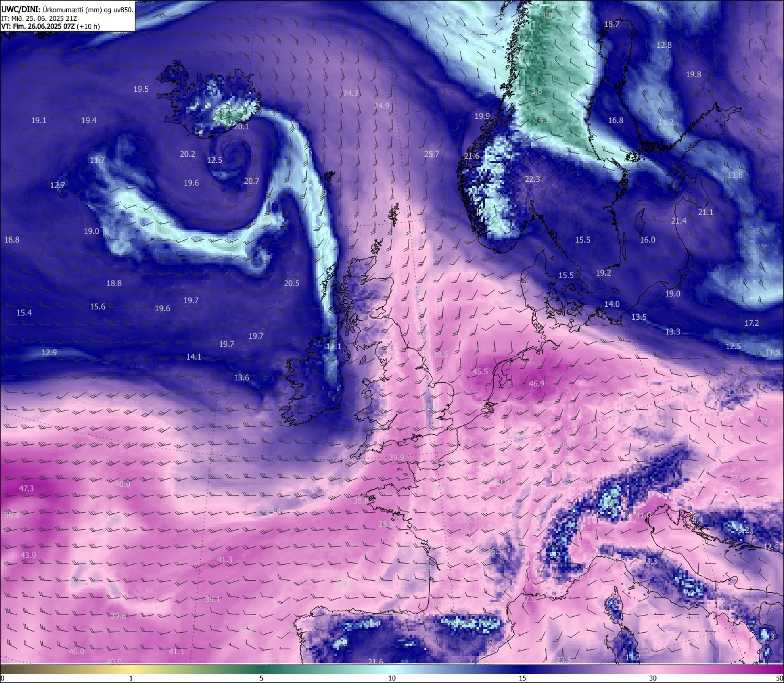This screenshot has width=784, height=683.
Task: Click the 15 label on the color scale
Action: click(x=522, y=678)
